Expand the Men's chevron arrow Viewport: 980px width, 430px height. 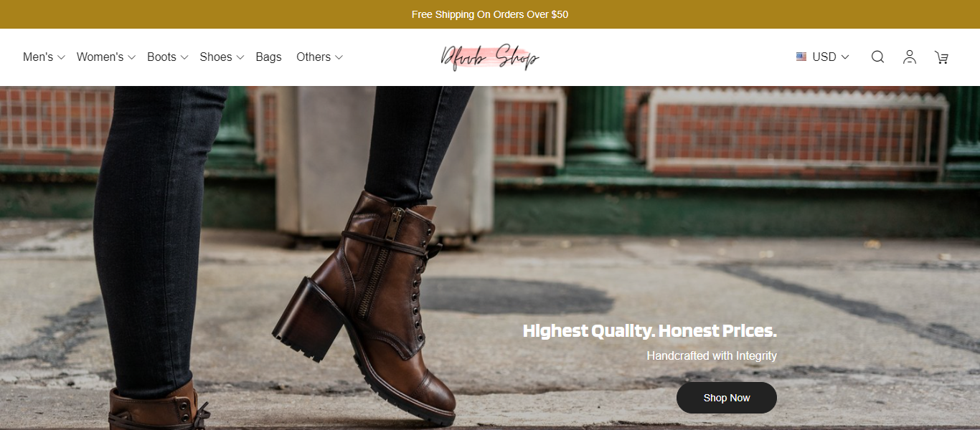click(61, 57)
